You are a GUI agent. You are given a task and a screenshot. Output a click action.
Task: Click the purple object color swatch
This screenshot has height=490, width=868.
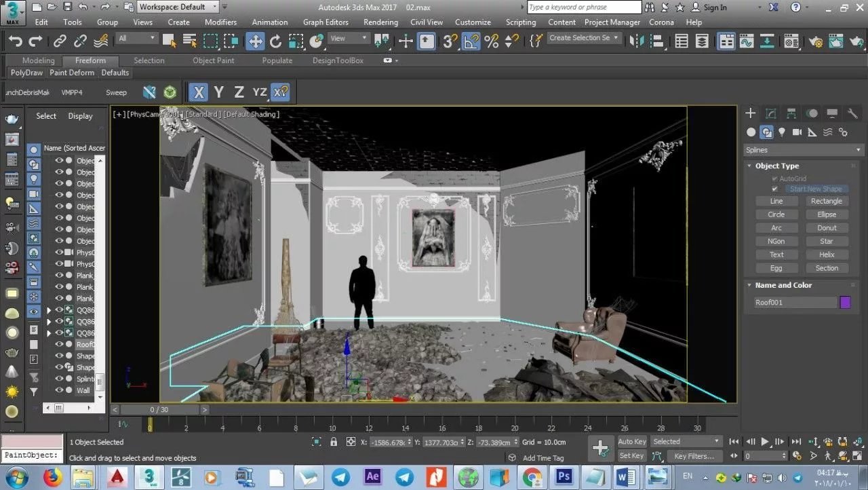click(845, 303)
